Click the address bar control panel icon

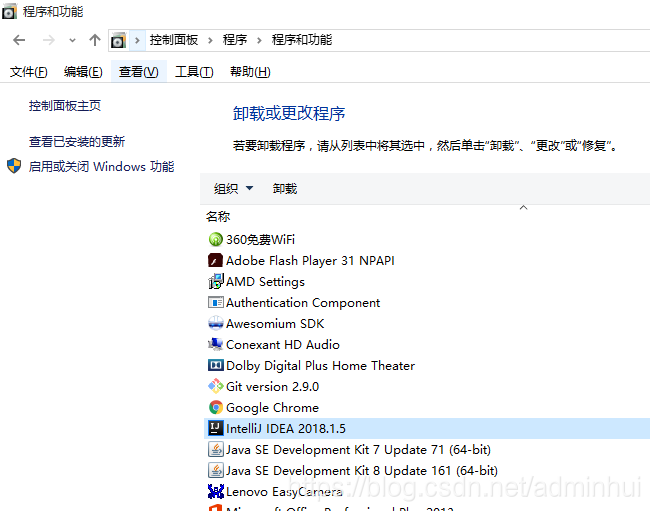coord(119,40)
